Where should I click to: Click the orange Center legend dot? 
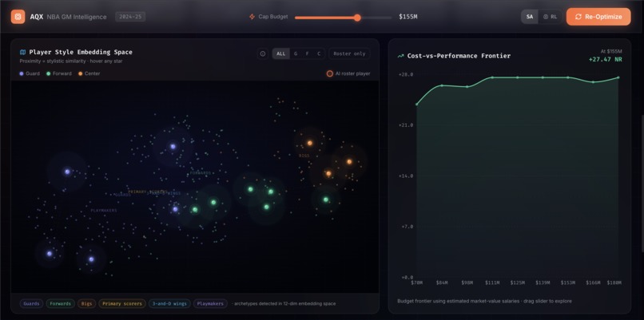pyautogui.click(x=81, y=74)
